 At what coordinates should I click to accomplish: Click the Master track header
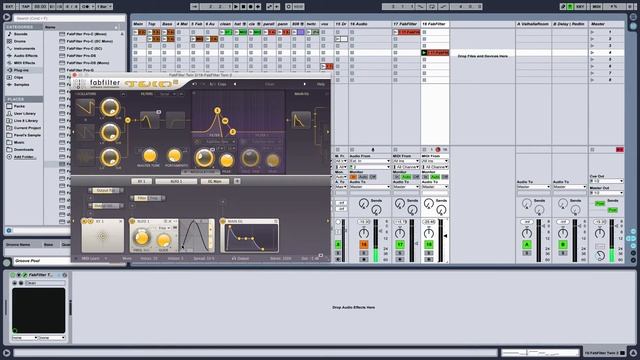[606, 24]
